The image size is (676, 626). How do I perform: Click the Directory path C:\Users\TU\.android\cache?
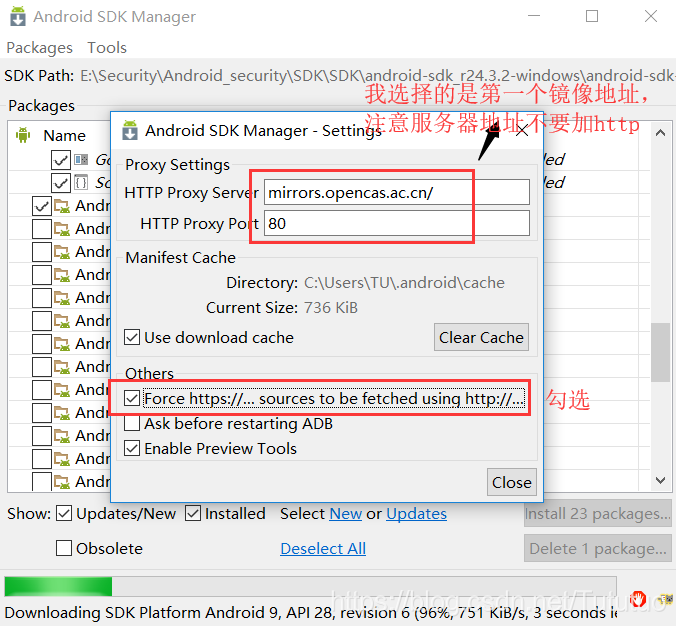(404, 282)
